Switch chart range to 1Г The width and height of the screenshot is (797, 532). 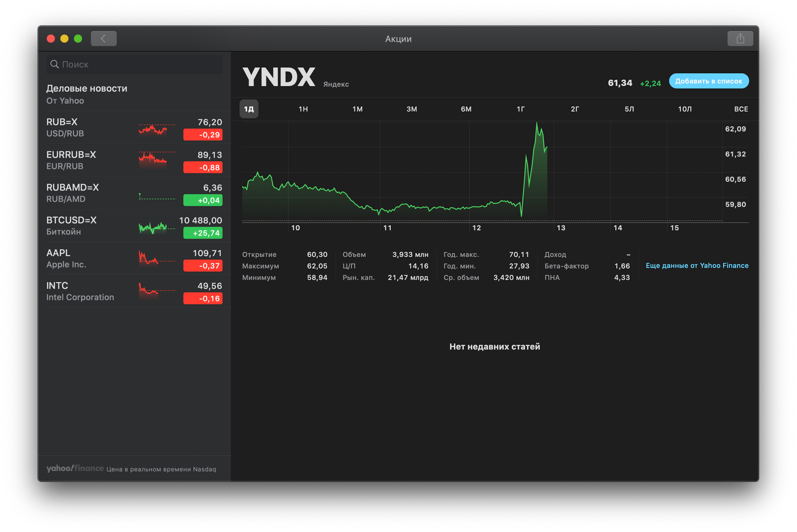click(x=520, y=109)
